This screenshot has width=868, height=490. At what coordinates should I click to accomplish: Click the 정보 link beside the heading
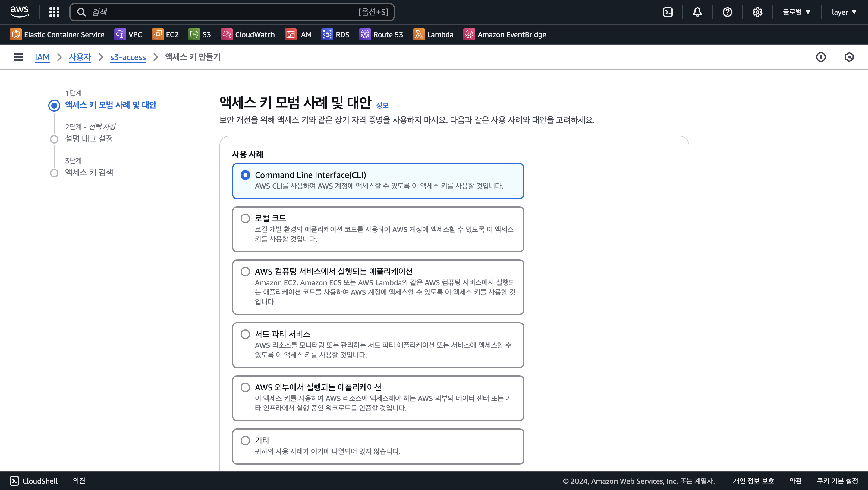[x=382, y=105]
